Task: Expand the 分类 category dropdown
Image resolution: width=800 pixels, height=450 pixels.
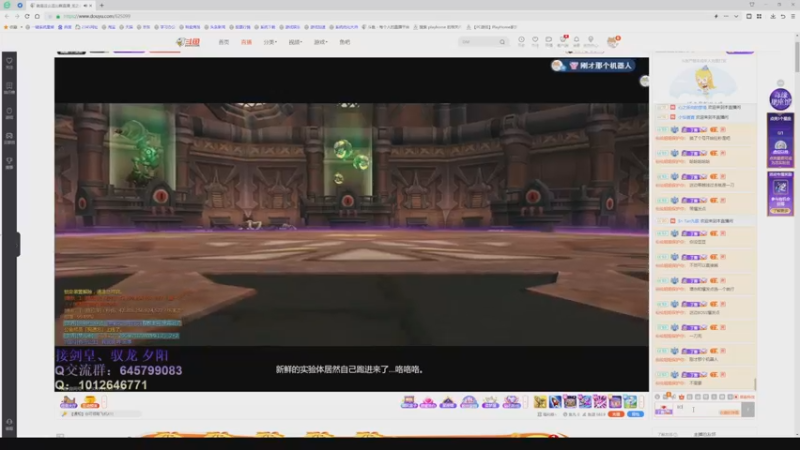Action: (270, 42)
